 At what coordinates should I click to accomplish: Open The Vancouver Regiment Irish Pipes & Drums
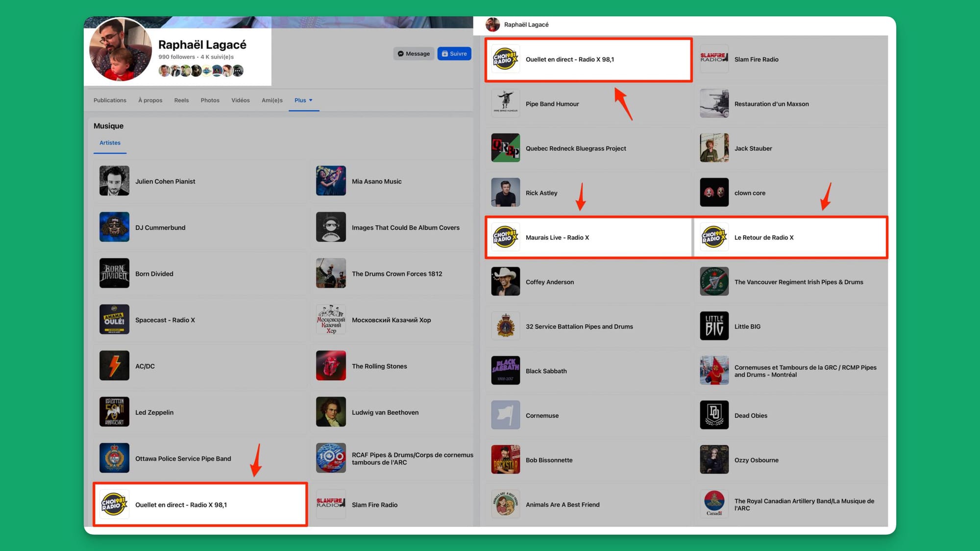coord(799,282)
